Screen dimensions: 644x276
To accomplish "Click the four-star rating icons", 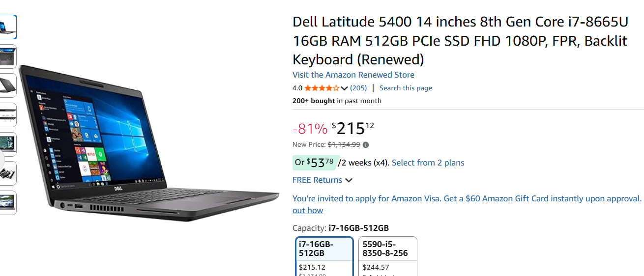I will point(322,88).
